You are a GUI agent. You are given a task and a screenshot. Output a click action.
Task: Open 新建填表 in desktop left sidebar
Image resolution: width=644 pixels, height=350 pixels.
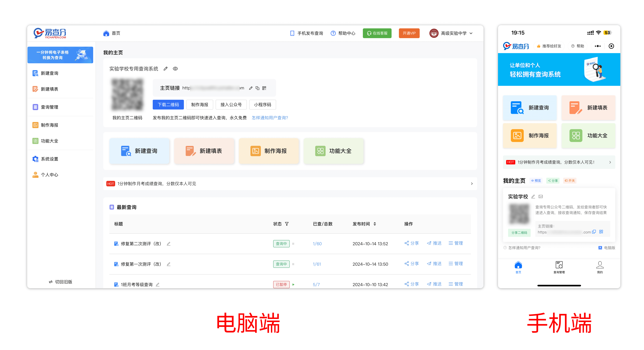(x=45, y=89)
